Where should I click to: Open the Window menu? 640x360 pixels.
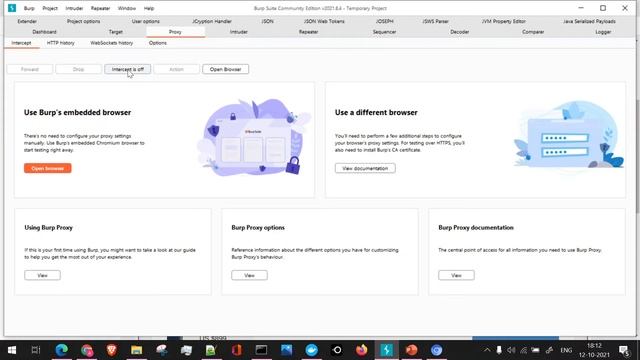point(127,8)
